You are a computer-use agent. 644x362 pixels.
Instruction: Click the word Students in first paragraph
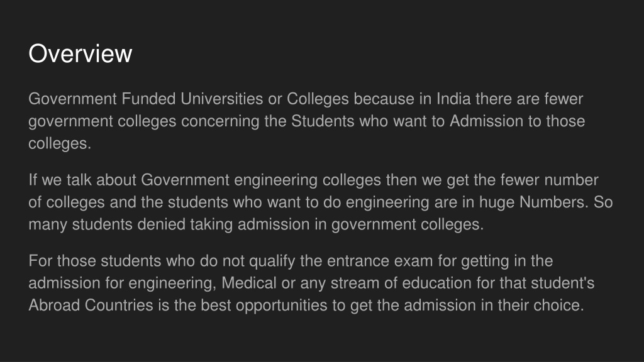click(323, 121)
